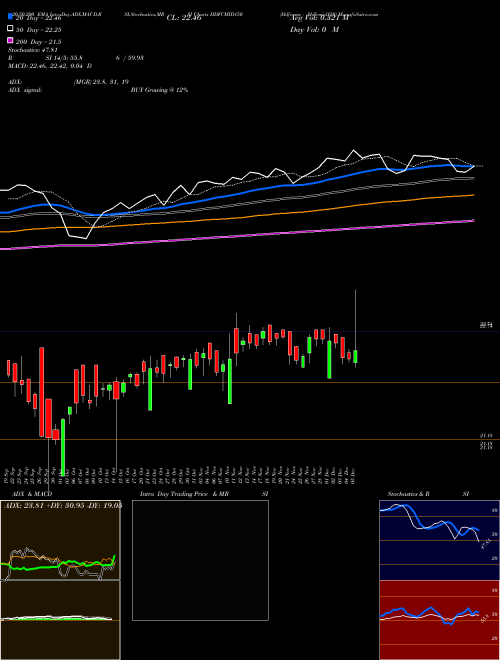500x660 pixels.
Task: Open the blue Stochastics chart panel
Action: pos(439,540)
